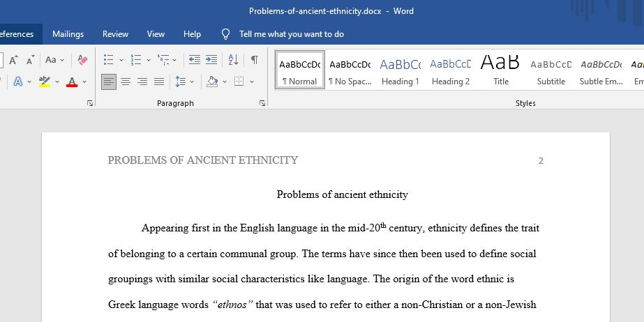This screenshot has height=322, width=644.
Task: Apply Shading paint bucket
Action: [212, 82]
